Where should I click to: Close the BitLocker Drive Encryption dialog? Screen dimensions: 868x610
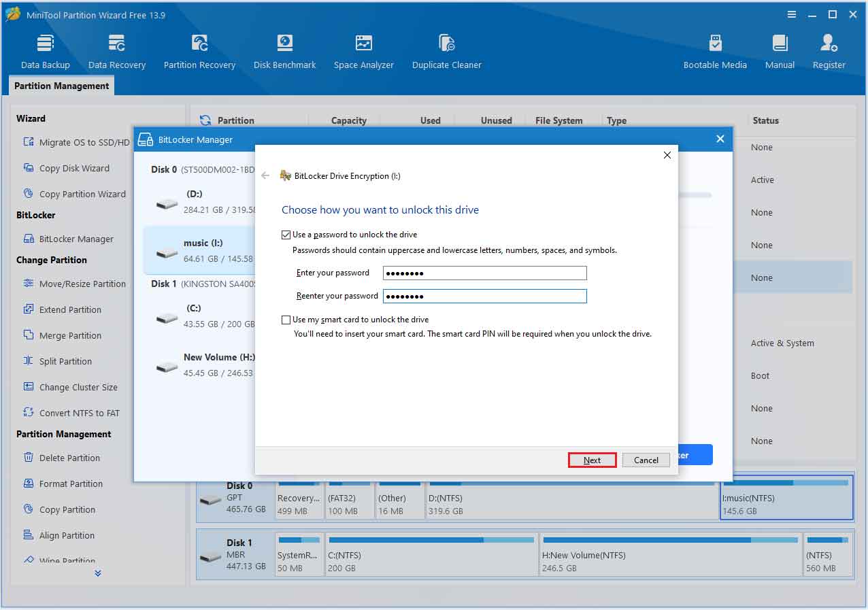667,155
